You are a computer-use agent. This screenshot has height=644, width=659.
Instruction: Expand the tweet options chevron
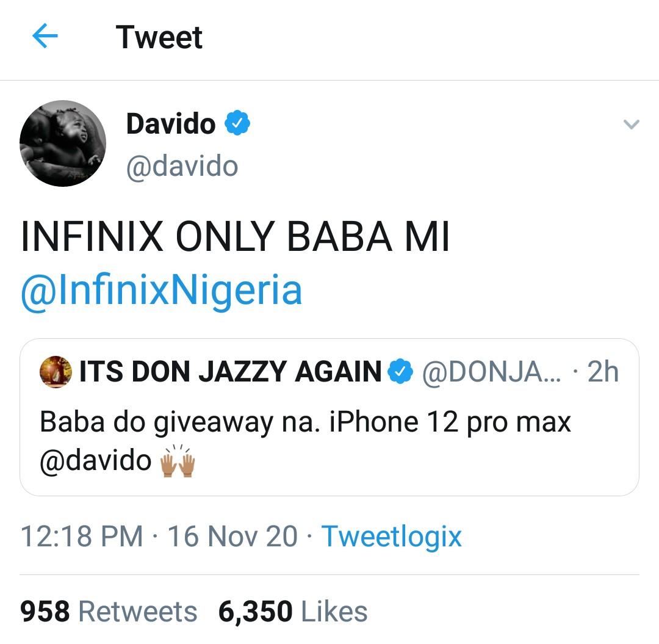[x=631, y=125]
